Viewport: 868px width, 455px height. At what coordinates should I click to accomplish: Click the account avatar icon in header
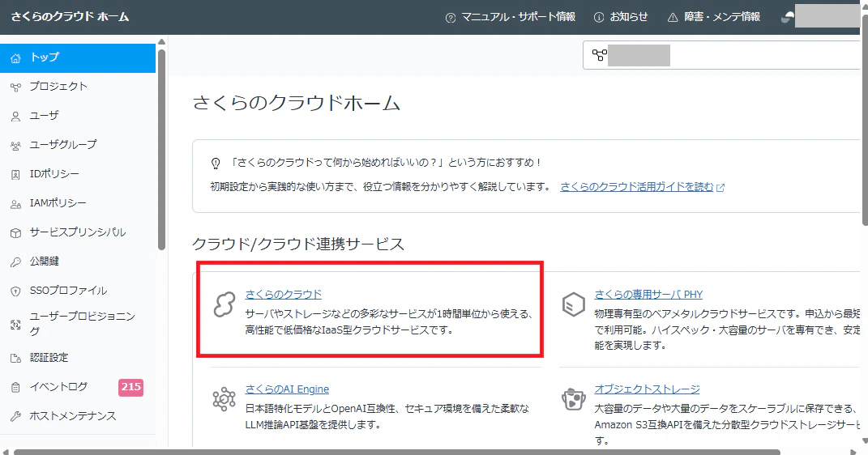click(787, 17)
